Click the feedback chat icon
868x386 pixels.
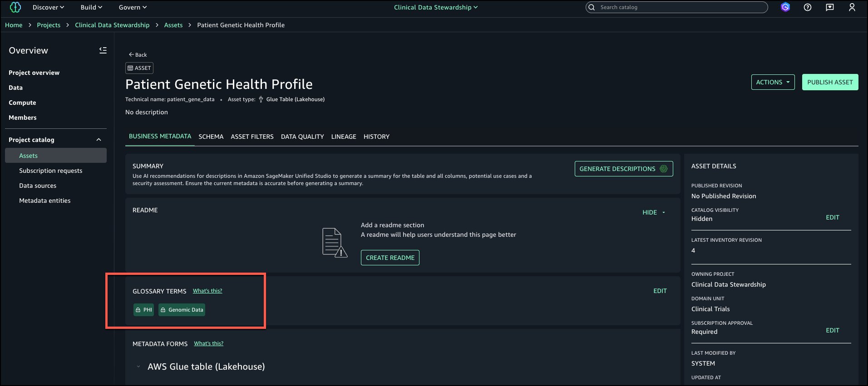830,7
